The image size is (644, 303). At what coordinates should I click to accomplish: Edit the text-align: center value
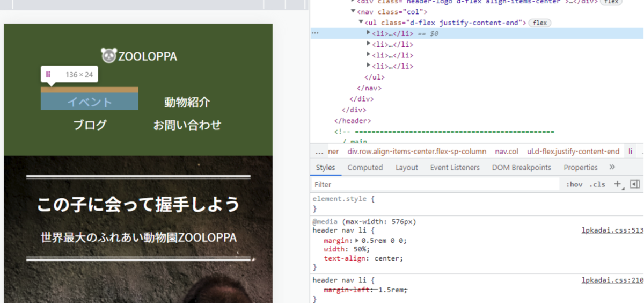[x=387, y=258]
